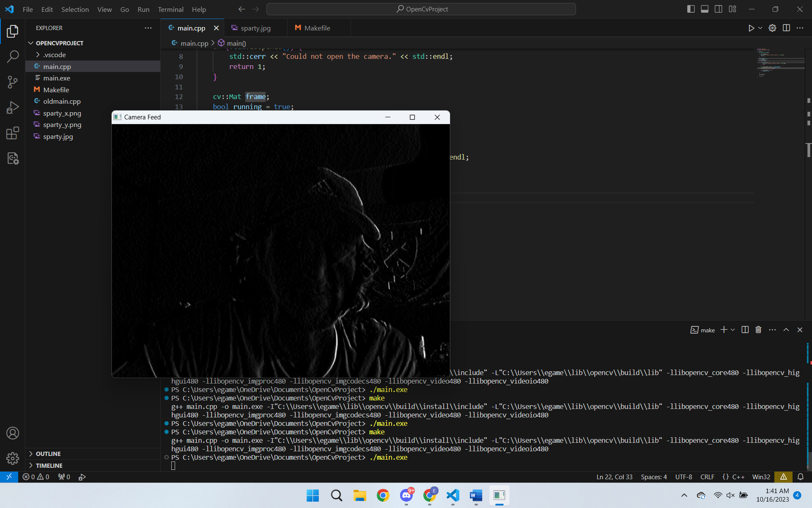Open the Run and Debug view
812x508 pixels.
[x=13, y=108]
